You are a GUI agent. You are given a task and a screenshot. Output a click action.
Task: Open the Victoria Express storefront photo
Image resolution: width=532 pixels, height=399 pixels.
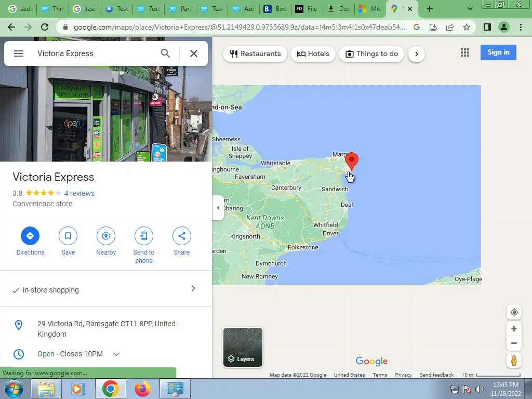pyautogui.click(x=106, y=114)
